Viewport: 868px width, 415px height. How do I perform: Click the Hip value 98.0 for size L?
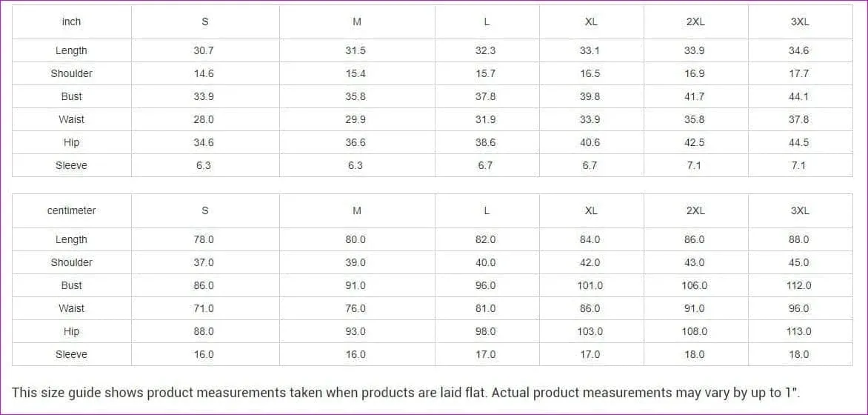pos(486,331)
